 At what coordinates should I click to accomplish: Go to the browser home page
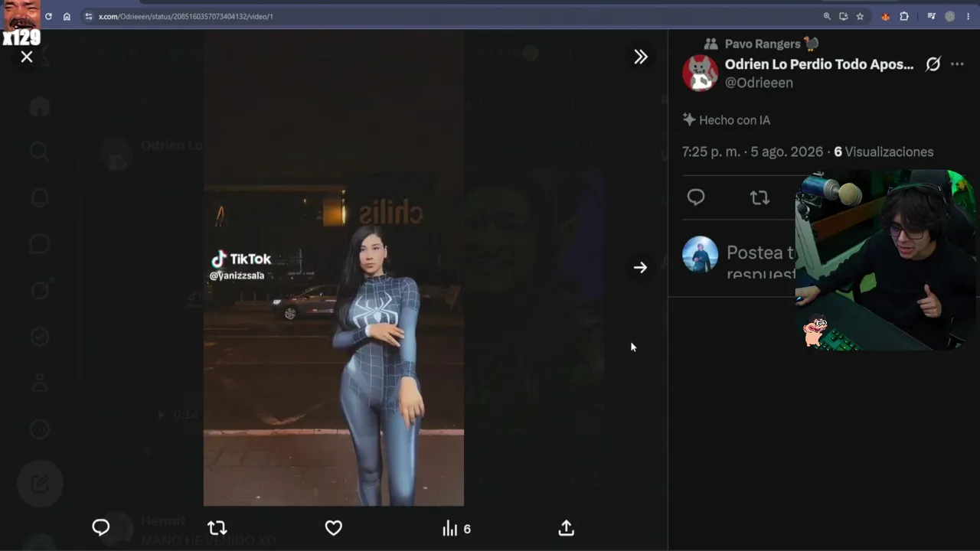click(67, 16)
